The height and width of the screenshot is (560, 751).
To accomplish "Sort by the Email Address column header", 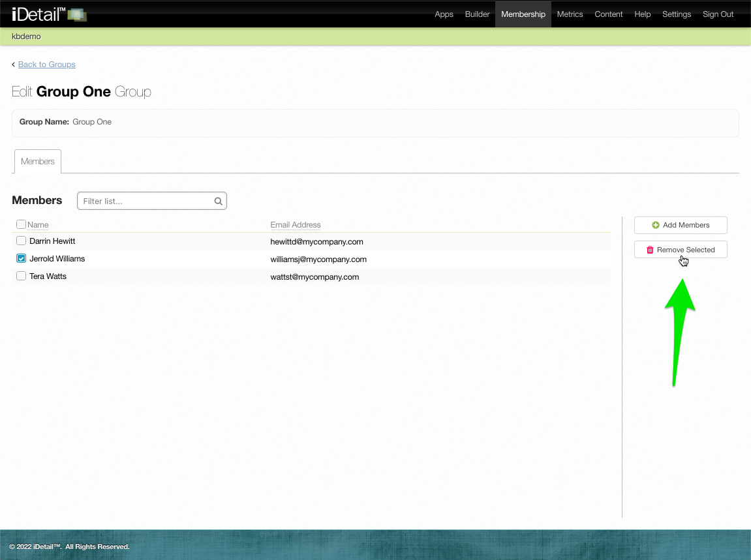I will 296,224.
